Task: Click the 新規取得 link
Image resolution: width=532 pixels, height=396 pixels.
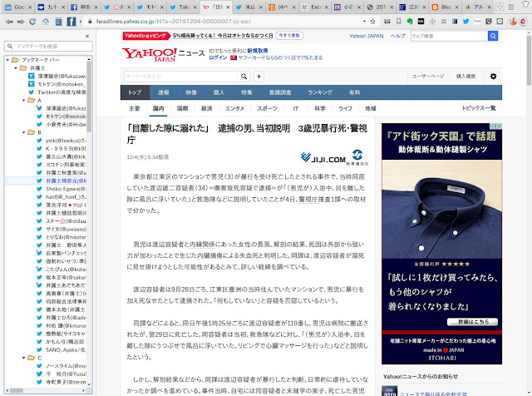Action: [258, 51]
